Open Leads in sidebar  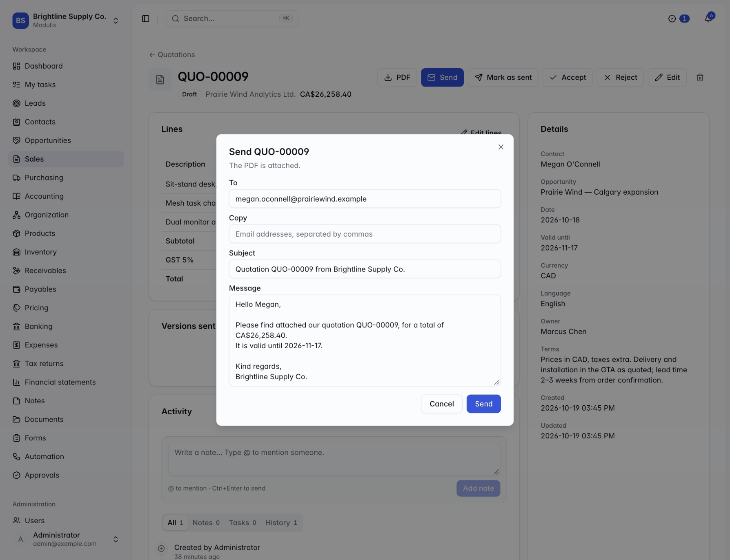point(66,103)
